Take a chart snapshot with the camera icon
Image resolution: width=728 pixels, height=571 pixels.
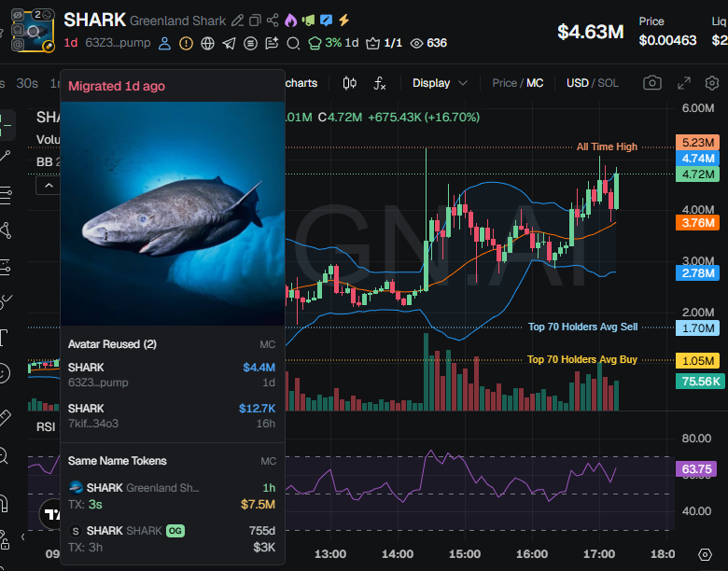click(652, 83)
